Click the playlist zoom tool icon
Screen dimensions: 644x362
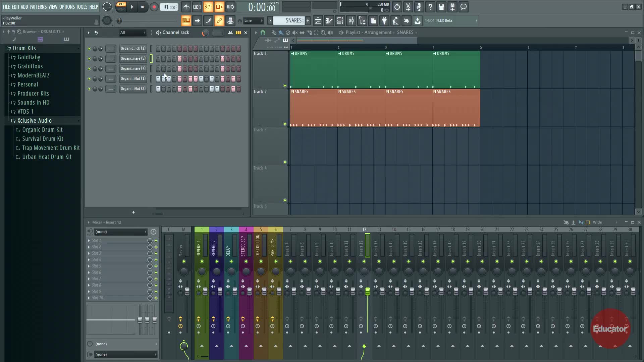[323, 33]
